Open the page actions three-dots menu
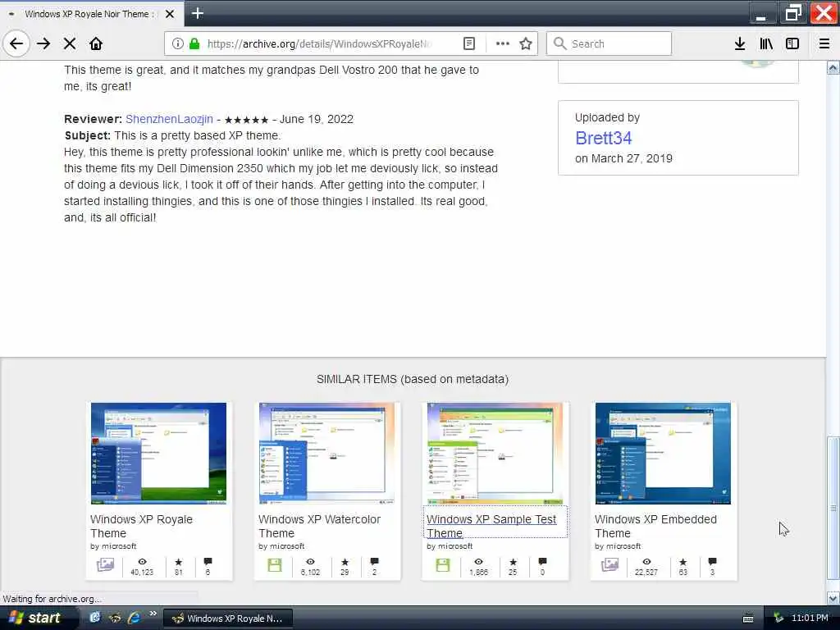The width and height of the screenshot is (840, 630). point(503,43)
